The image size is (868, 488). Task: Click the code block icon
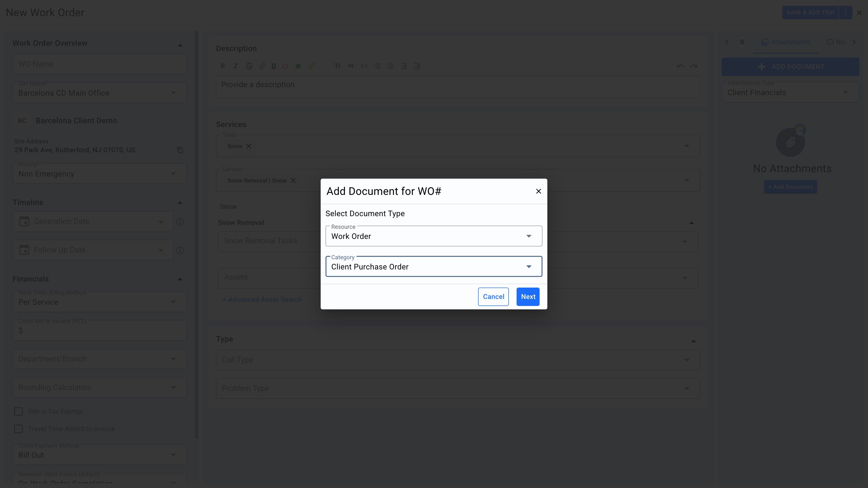click(364, 66)
